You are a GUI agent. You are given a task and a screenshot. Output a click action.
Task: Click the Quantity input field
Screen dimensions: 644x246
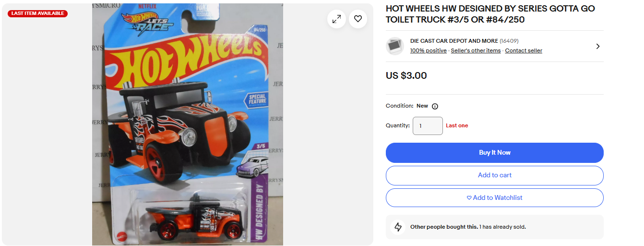pyautogui.click(x=428, y=126)
